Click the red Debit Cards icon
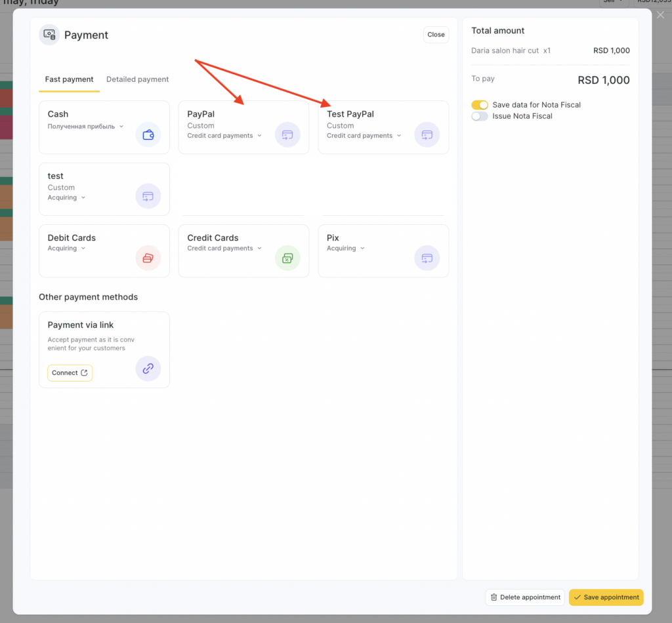672x623 pixels. click(x=148, y=258)
